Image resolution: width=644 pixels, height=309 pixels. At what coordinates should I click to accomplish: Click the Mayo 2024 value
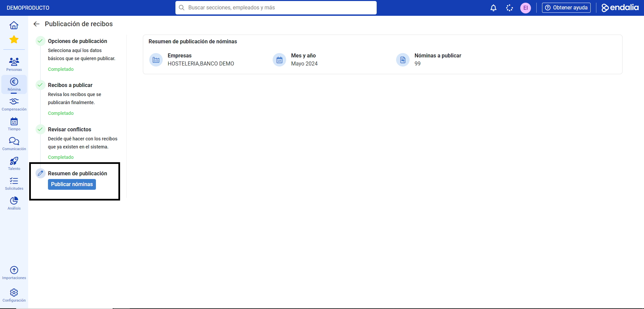304,63
